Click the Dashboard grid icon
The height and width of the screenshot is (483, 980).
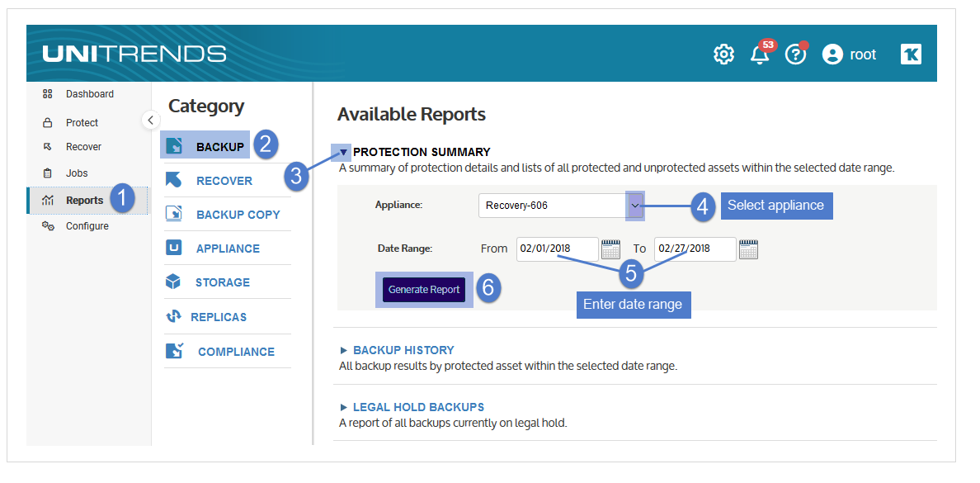tap(48, 94)
